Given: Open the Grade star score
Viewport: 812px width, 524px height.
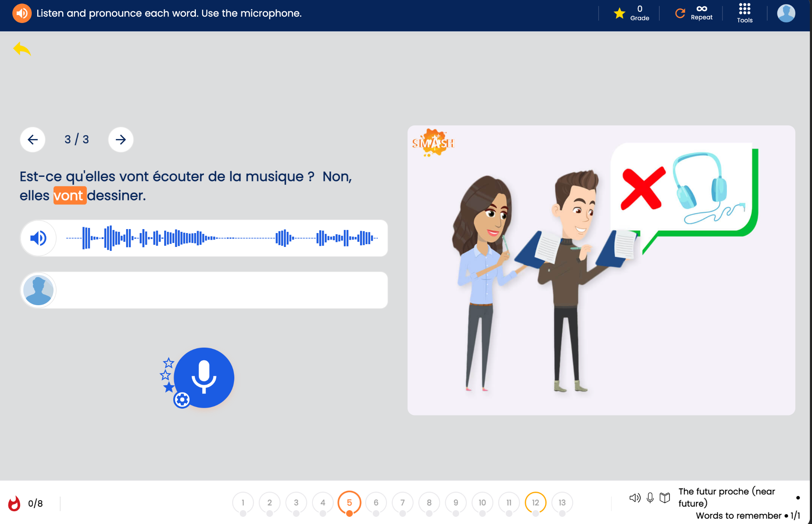Looking at the screenshot, I should [x=632, y=13].
